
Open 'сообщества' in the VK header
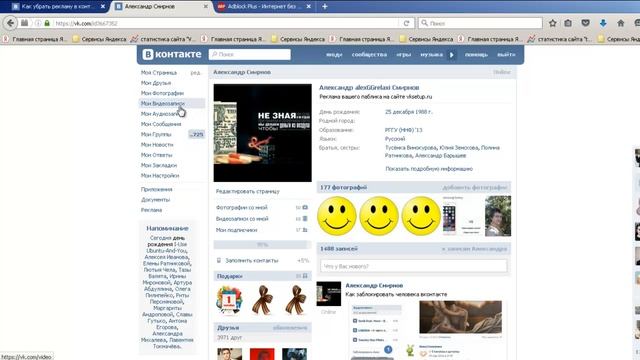point(369,54)
